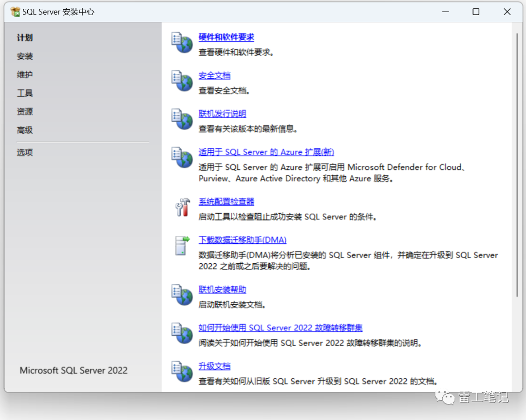Screen dimensions: 526x420
Task: Open the 联机安装帮助 link
Action: click(x=222, y=289)
